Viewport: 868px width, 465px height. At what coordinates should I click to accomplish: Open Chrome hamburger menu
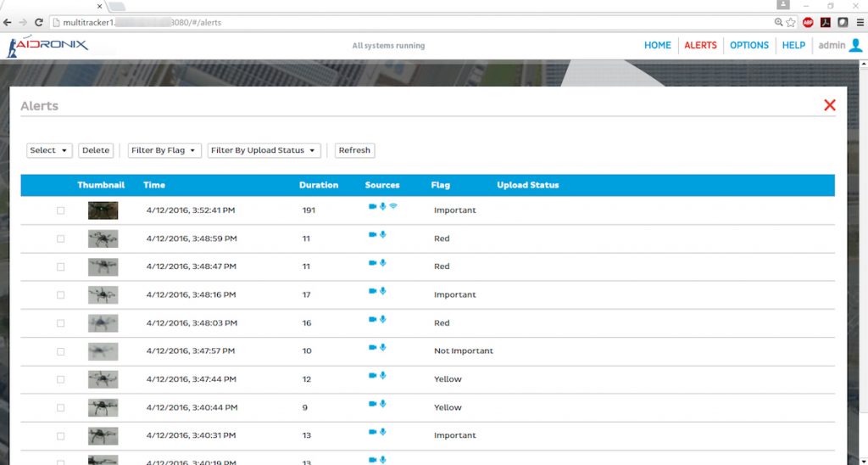click(x=860, y=22)
